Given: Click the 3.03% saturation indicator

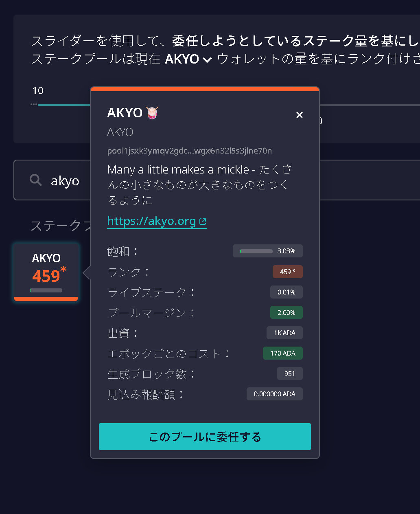Looking at the screenshot, I should pyautogui.click(x=268, y=251).
